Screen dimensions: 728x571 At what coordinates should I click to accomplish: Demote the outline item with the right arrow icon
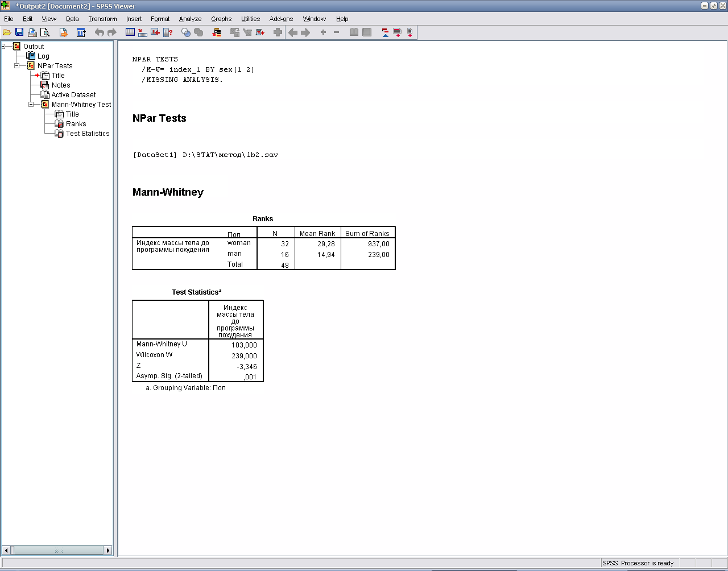click(305, 32)
